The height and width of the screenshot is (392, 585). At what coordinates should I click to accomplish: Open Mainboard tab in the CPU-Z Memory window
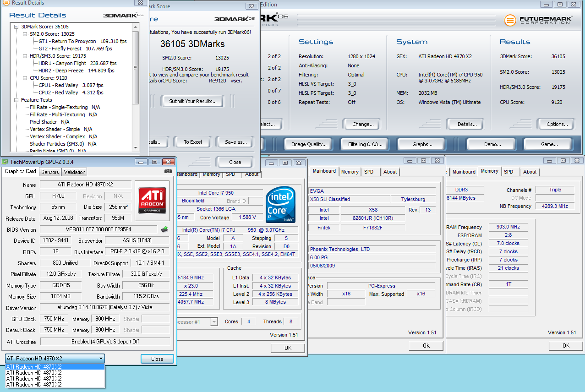coord(464,172)
